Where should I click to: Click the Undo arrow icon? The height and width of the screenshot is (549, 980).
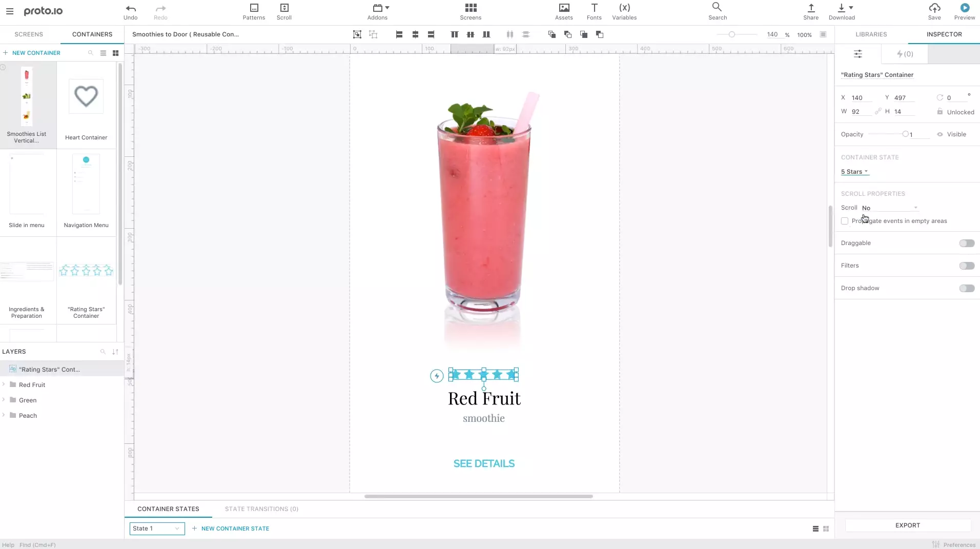[131, 8]
